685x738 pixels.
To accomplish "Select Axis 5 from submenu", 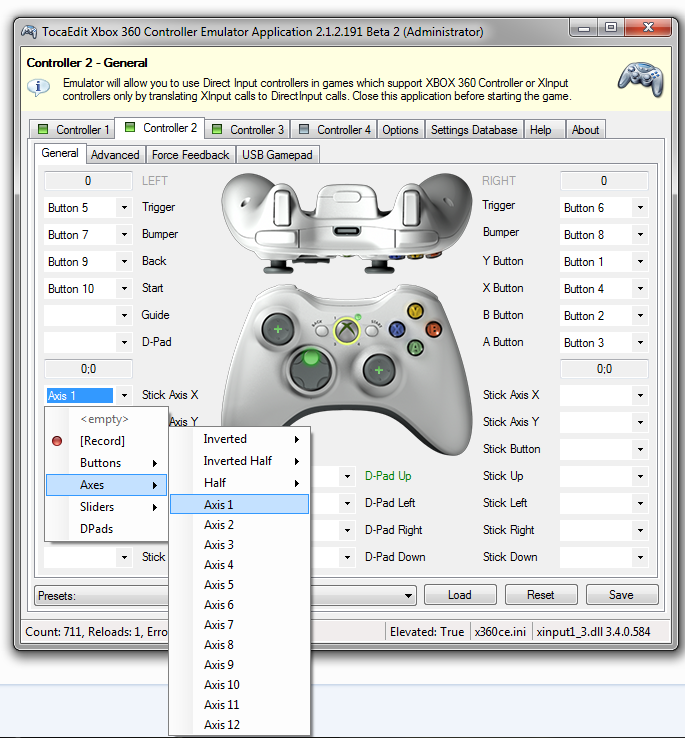I will [239, 585].
